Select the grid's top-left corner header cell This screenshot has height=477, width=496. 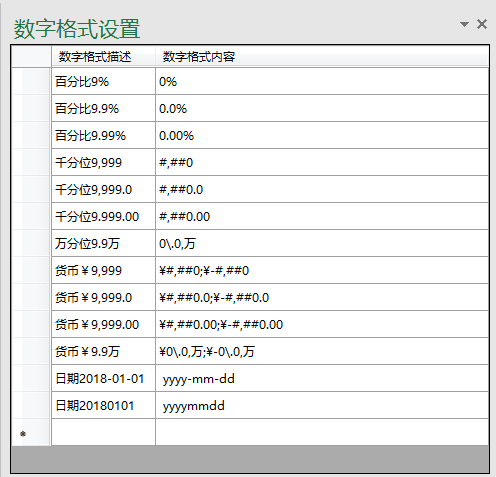[32, 57]
